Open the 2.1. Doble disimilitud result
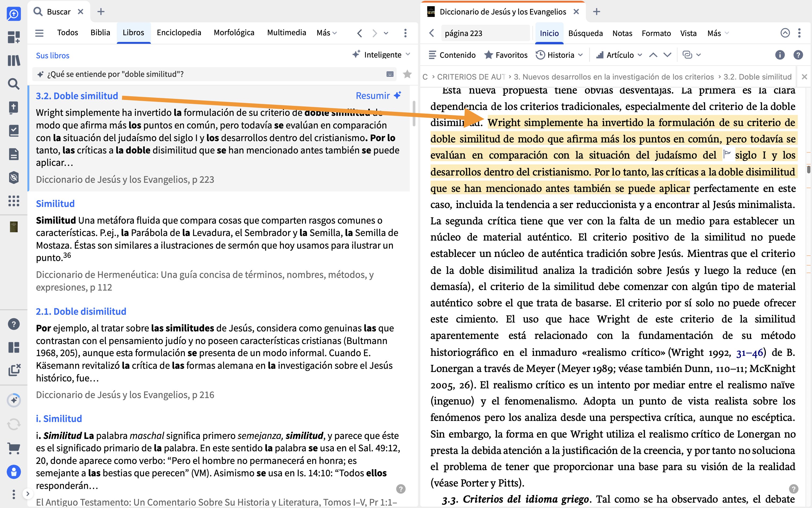Image resolution: width=812 pixels, height=508 pixels. (x=81, y=312)
